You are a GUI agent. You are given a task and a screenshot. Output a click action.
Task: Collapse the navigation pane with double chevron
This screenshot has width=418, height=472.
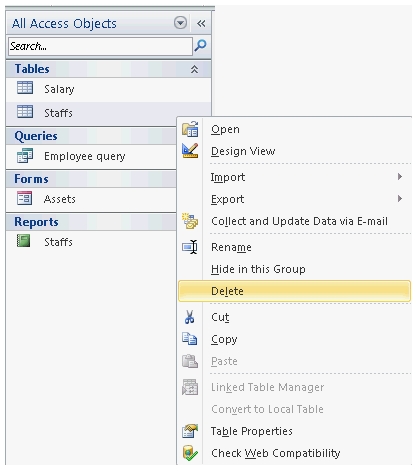pyautogui.click(x=201, y=23)
